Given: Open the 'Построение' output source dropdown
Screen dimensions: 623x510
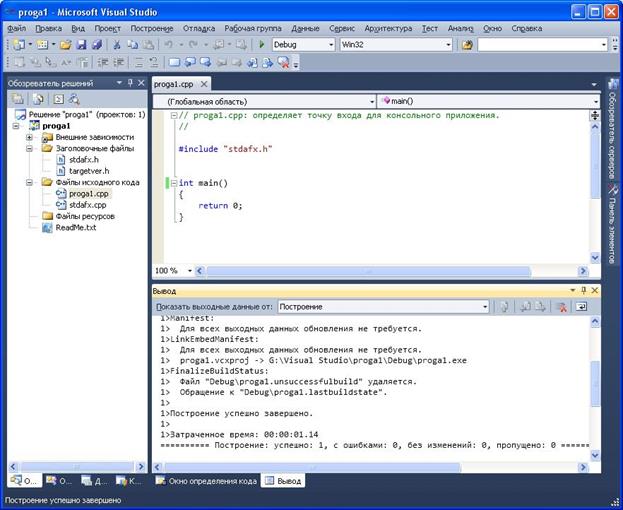Looking at the screenshot, I should [x=484, y=307].
